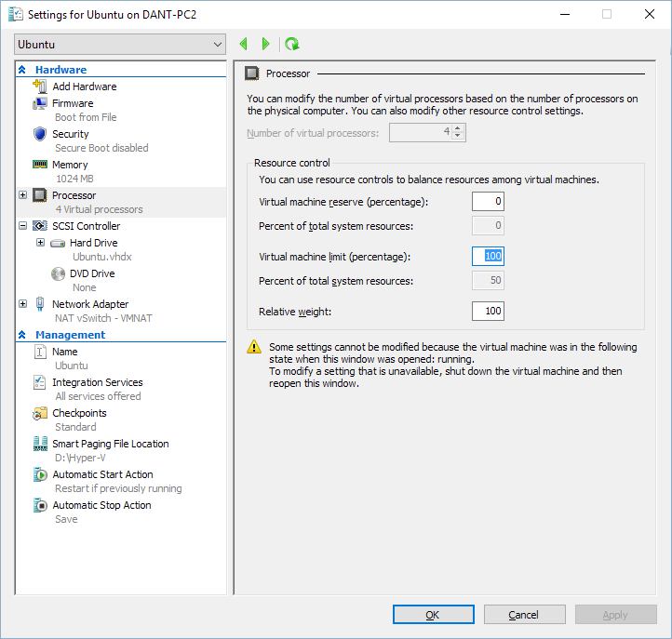Screen dimensions: 672x639
Task: Click the green refresh icon in toolbar
Action: 292,44
